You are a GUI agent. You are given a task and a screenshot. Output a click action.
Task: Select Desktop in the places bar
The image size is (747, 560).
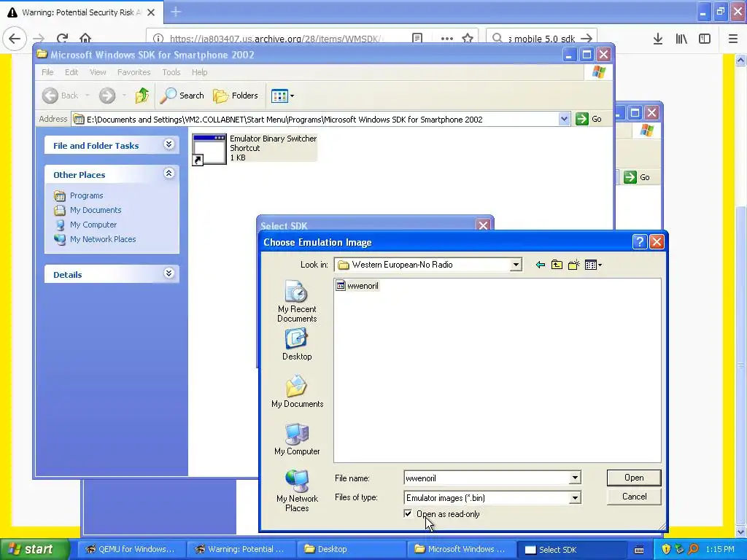pos(297,345)
